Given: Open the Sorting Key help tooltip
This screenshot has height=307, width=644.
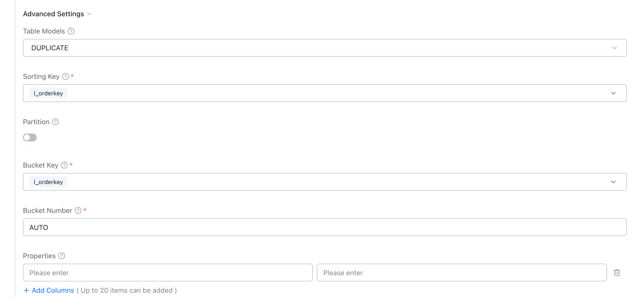Looking at the screenshot, I should point(65,76).
